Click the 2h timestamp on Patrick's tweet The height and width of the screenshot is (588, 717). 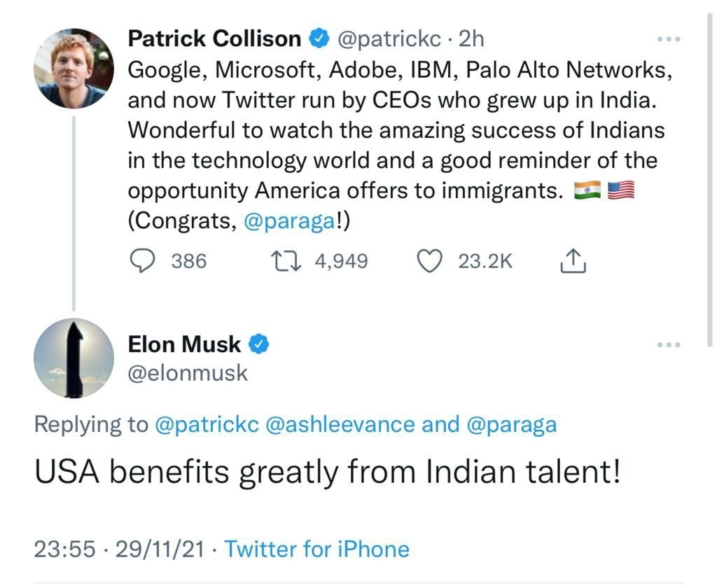(x=471, y=39)
